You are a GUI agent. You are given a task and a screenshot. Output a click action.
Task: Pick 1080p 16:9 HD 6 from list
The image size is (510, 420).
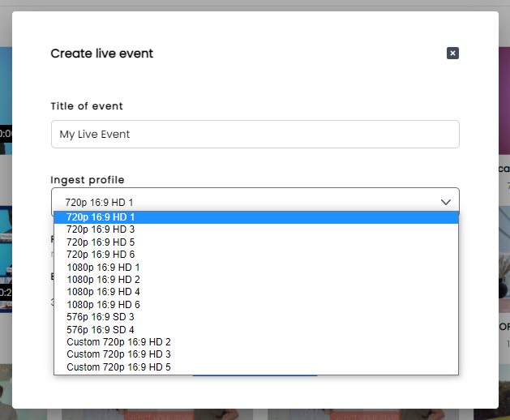256,305
